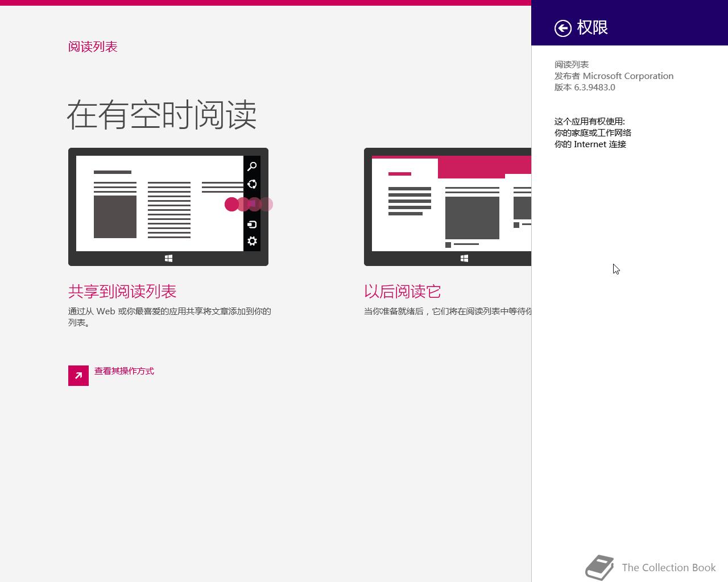The image size is (728, 582).
Task: Click the Windows logo on first tablet illustration
Action: (x=168, y=259)
